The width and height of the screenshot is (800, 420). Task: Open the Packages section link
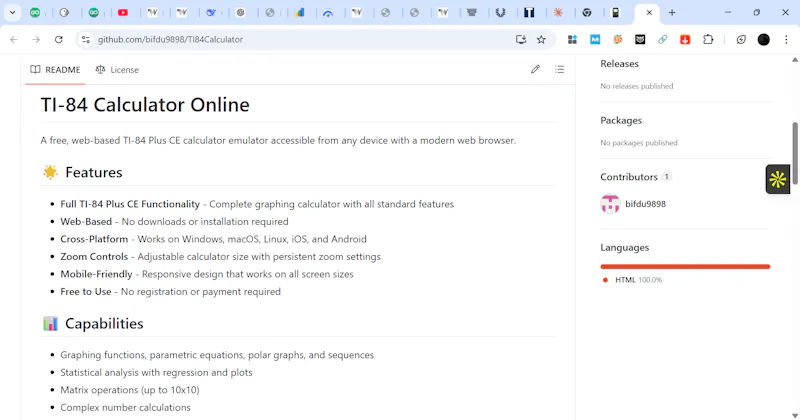pos(621,120)
